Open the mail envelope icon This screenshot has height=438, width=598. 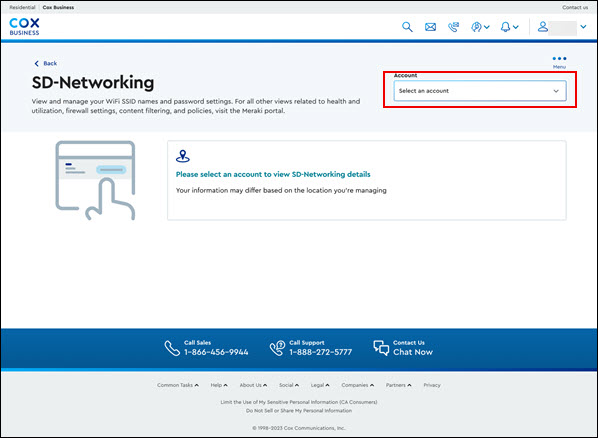click(431, 27)
